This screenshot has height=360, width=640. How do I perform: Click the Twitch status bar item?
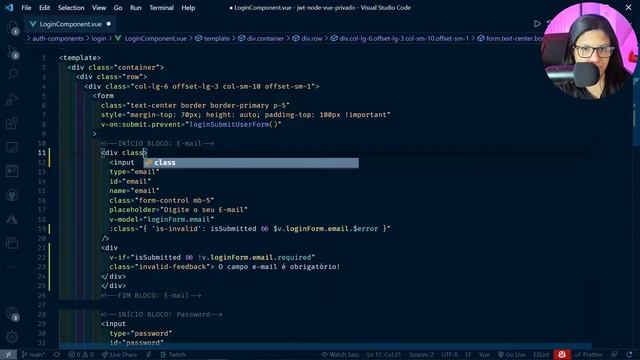tap(173, 355)
